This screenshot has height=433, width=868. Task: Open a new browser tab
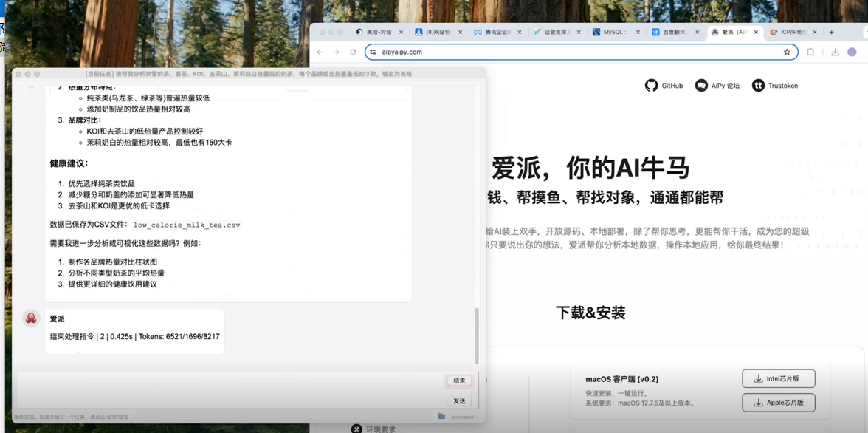pyautogui.click(x=831, y=33)
